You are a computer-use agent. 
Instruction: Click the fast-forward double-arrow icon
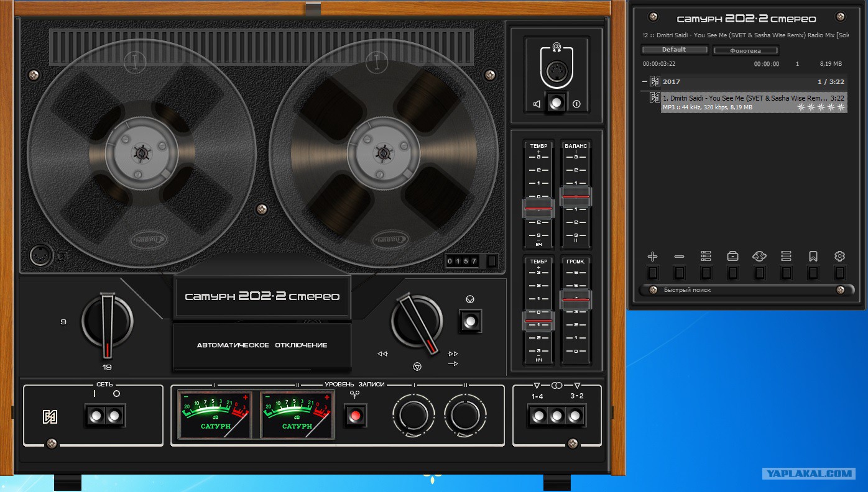point(453,353)
